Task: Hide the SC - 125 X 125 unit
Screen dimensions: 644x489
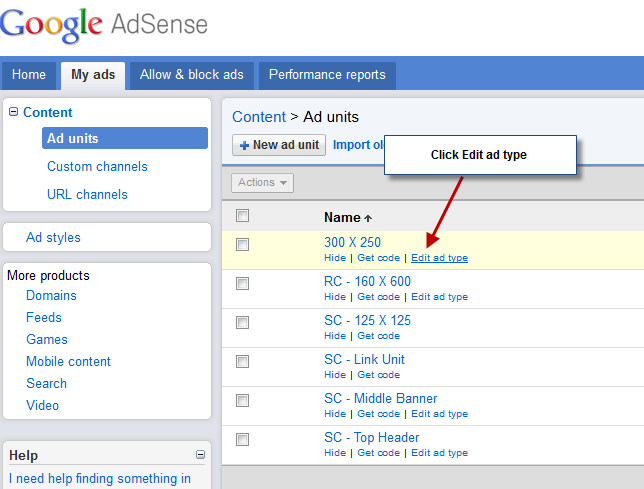Action: click(x=335, y=336)
